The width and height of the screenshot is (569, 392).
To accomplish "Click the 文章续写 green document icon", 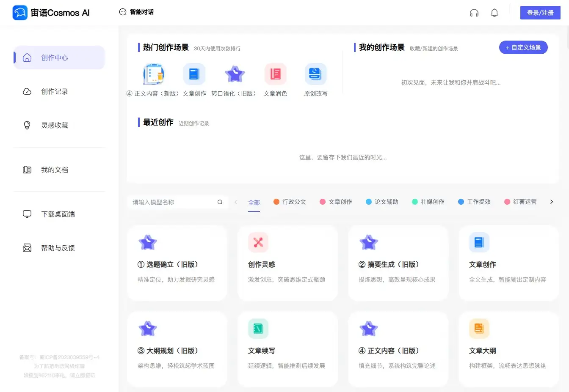I will point(258,329).
